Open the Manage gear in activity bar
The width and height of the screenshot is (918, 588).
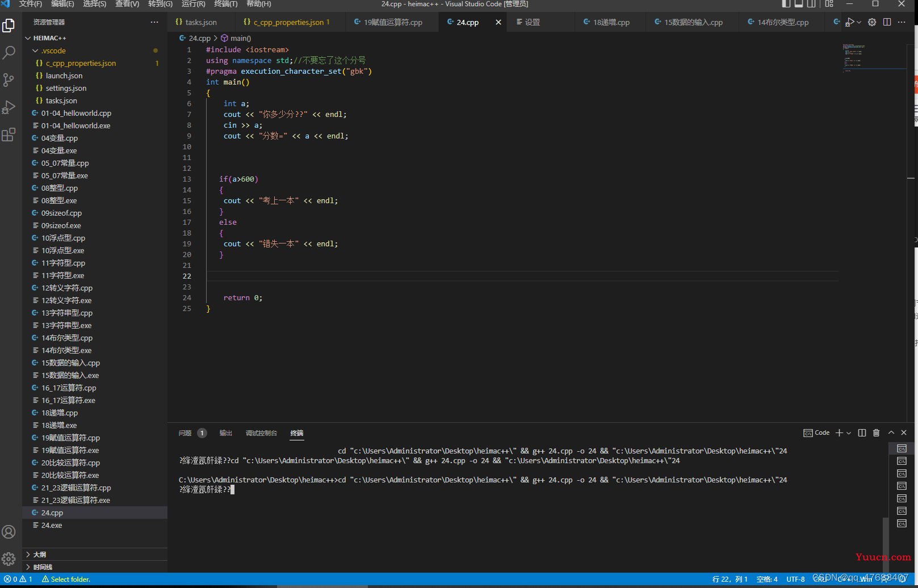(9, 559)
